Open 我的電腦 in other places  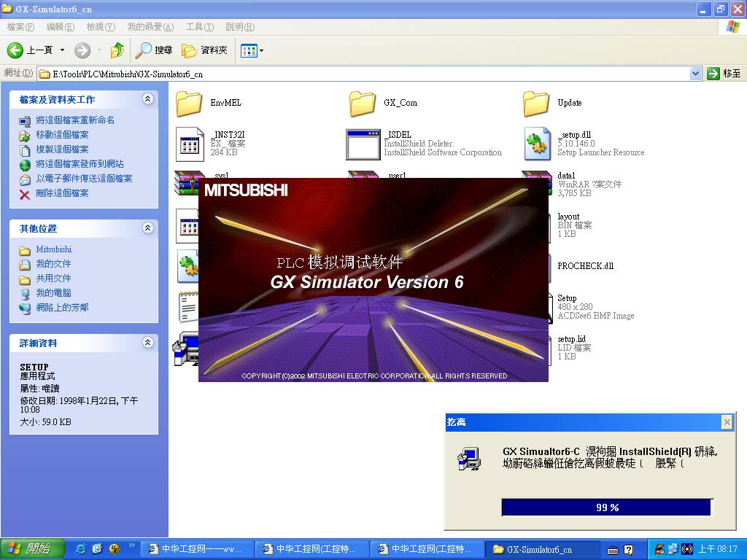pyautogui.click(x=54, y=293)
